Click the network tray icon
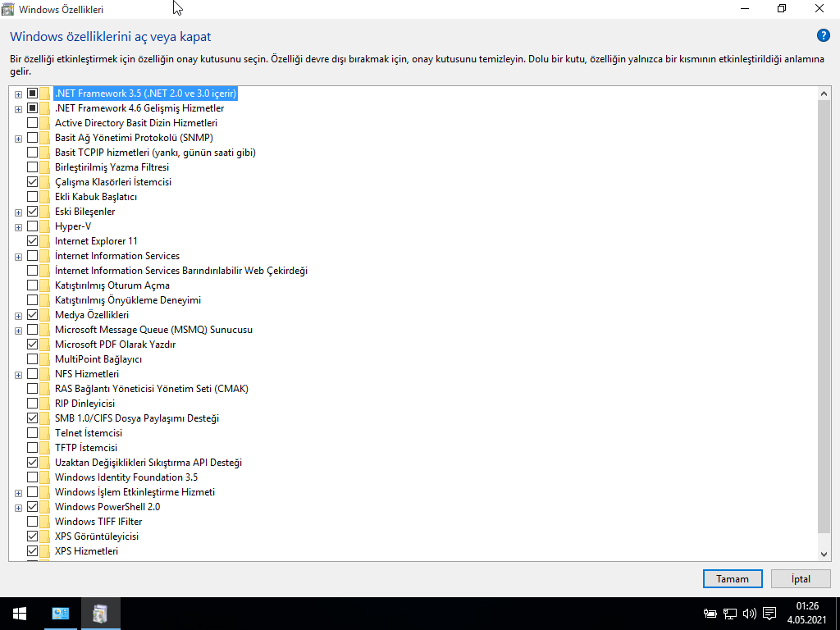The image size is (840, 630). point(729,614)
